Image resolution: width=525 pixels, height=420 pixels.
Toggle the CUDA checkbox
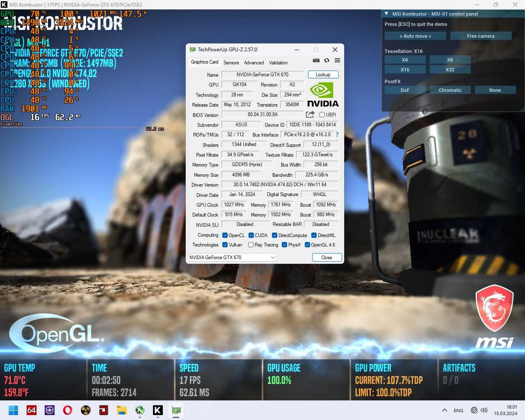(251, 235)
